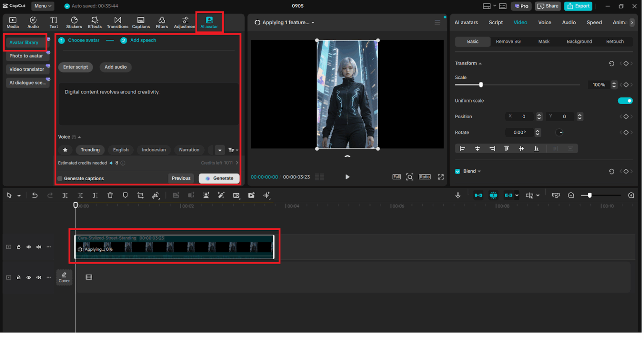Open the Filters panel
The height and width of the screenshot is (340, 644).
coord(162,23)
